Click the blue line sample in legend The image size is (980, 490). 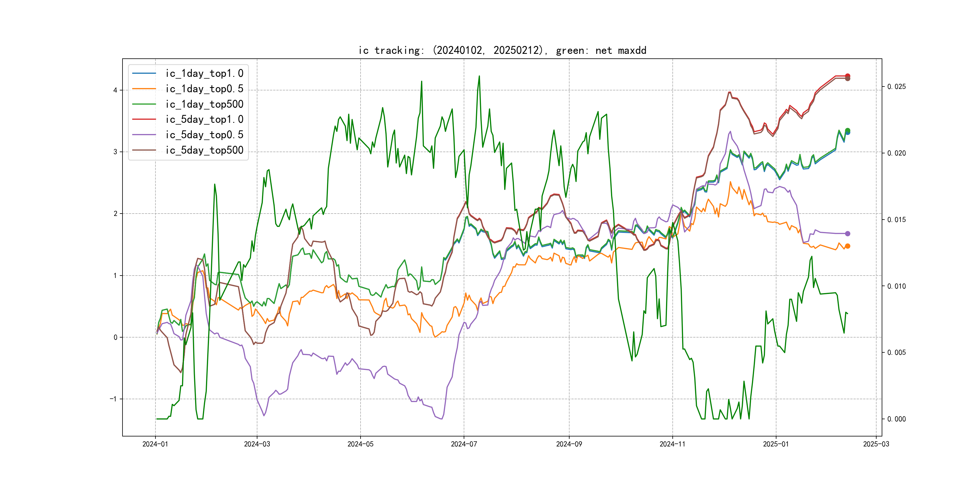[x=144, y=73]
